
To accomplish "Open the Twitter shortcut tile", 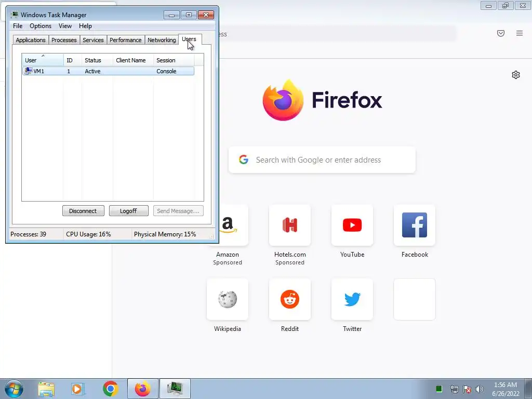I will [352, 299].
